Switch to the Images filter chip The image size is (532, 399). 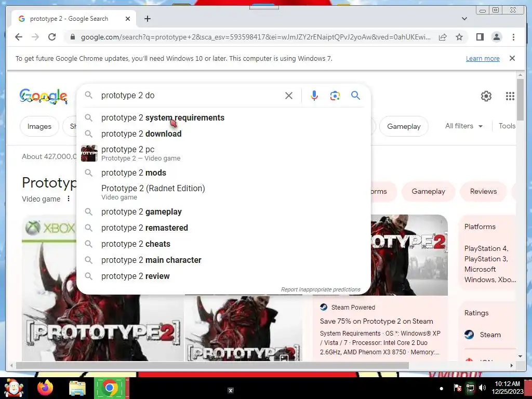tap(39, 126)
